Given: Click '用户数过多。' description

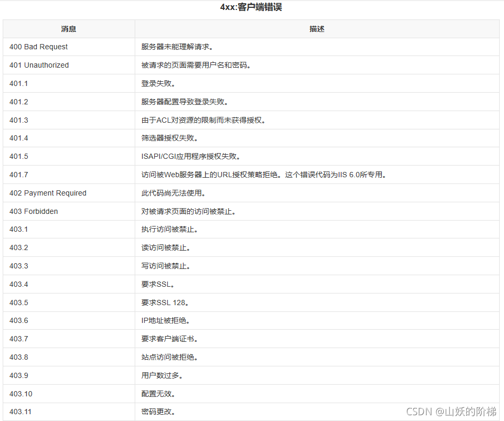Looking at the screenshot, I should [x=163, y=376].
